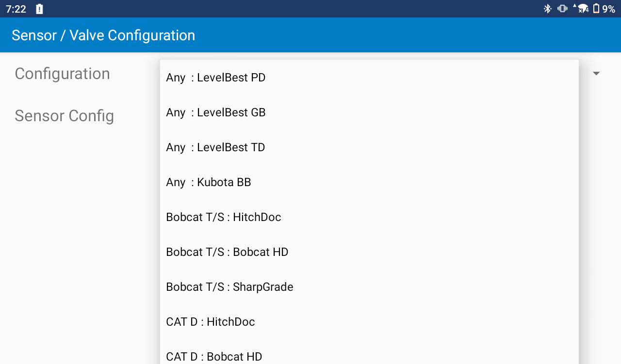Choose Bobcat T/S : HitchDoc option
621x364 pixels.
(x=369, y=217)
